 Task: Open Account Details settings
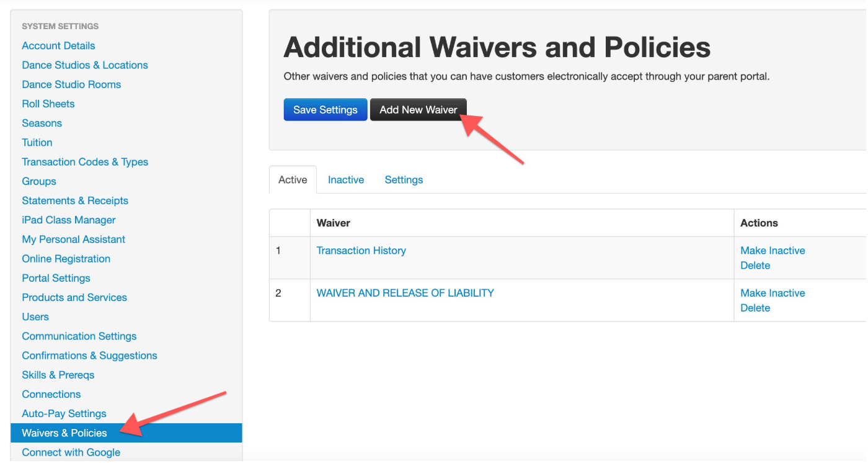tap(58, 46)
